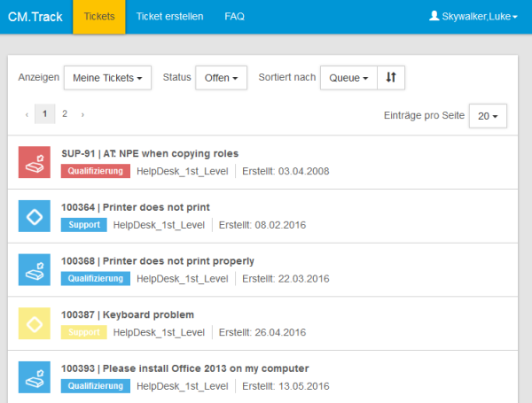Open the entries per page dropdown showing 20
This screenshot has width=532, height=403.
(x=488, y=116)
